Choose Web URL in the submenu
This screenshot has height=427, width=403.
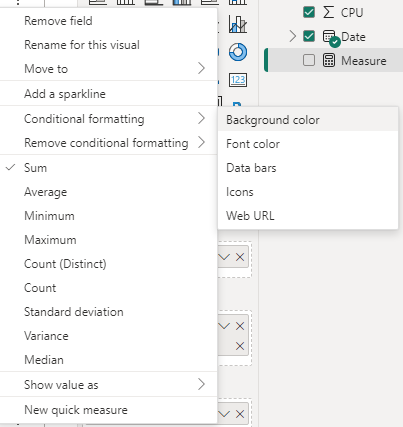coord(308,216)
